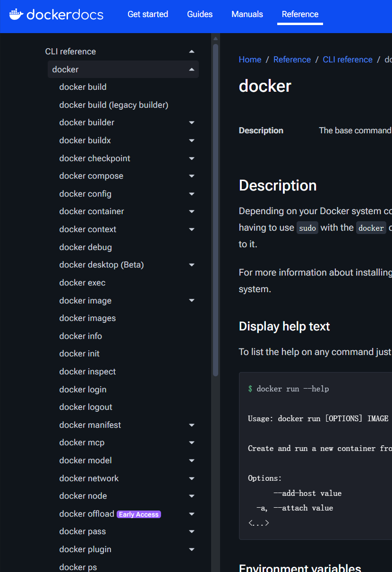Open the docker images page
Screen dimensions: 392x572
87,318
